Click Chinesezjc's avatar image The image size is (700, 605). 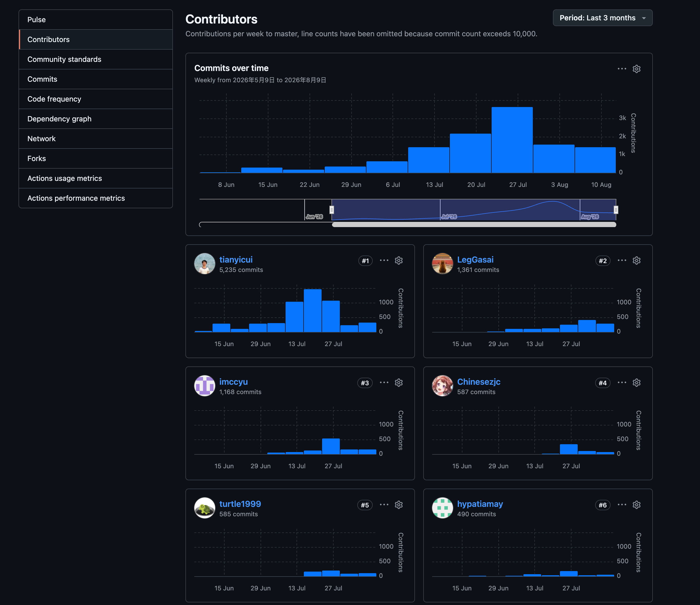443,385
